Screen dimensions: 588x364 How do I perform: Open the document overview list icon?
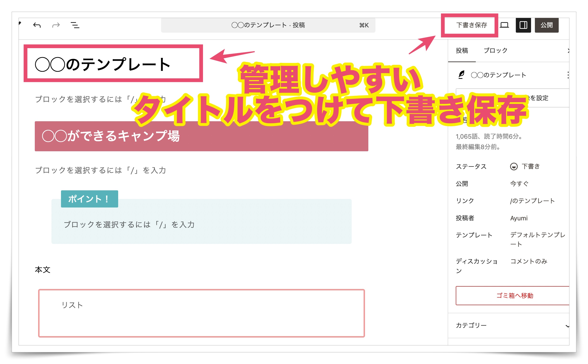click(75, 25)
